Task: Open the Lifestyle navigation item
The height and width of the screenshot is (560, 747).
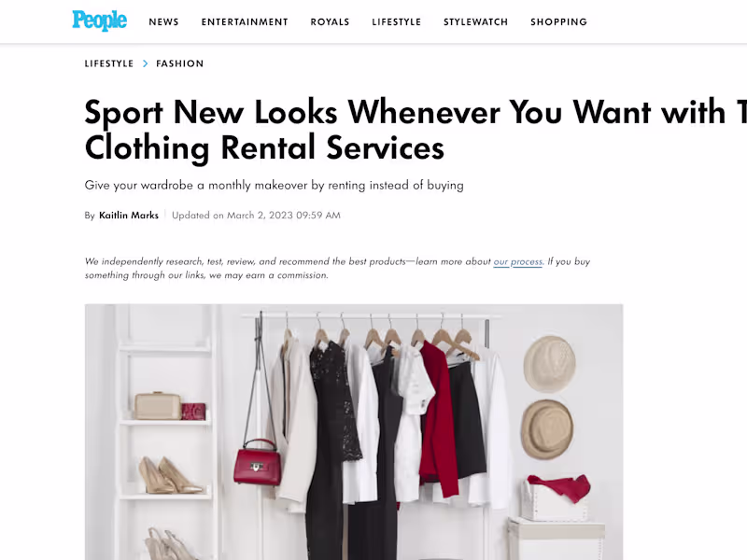Action: coord(396,21)
